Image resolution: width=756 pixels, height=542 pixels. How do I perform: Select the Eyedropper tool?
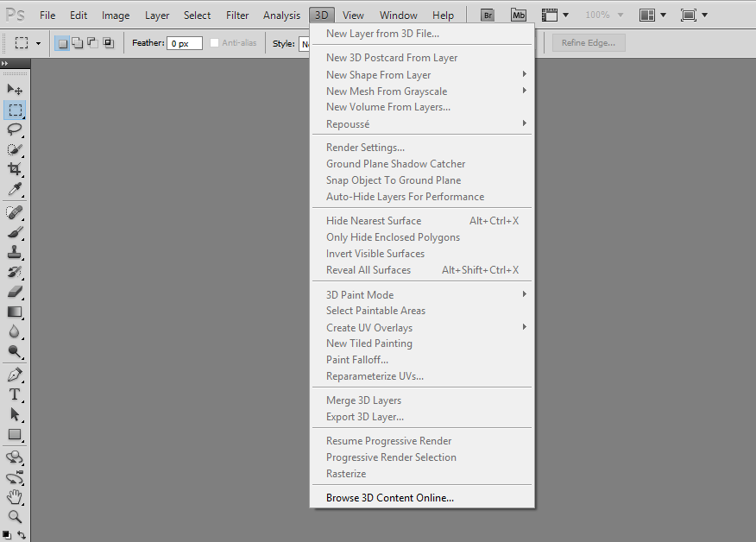coord(15,189)
